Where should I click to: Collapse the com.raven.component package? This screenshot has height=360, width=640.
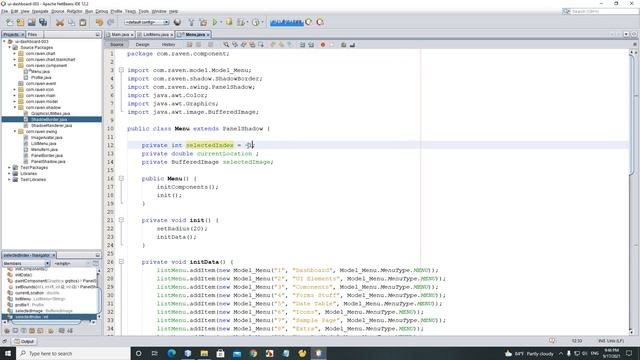coord(15,65)
